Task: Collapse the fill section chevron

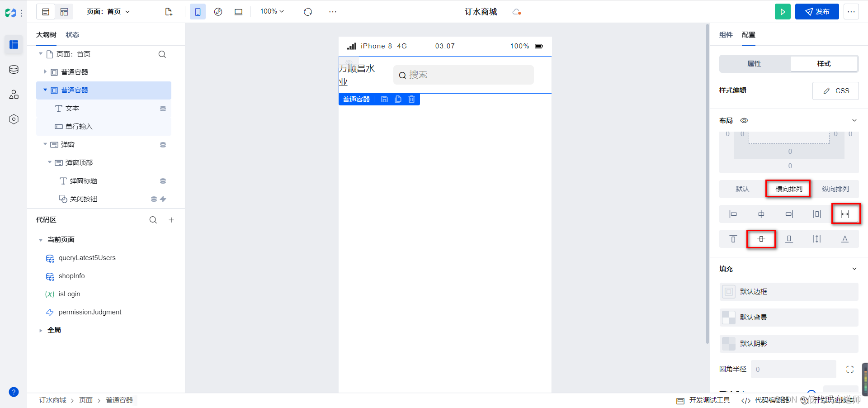Action: coord(854,269)
